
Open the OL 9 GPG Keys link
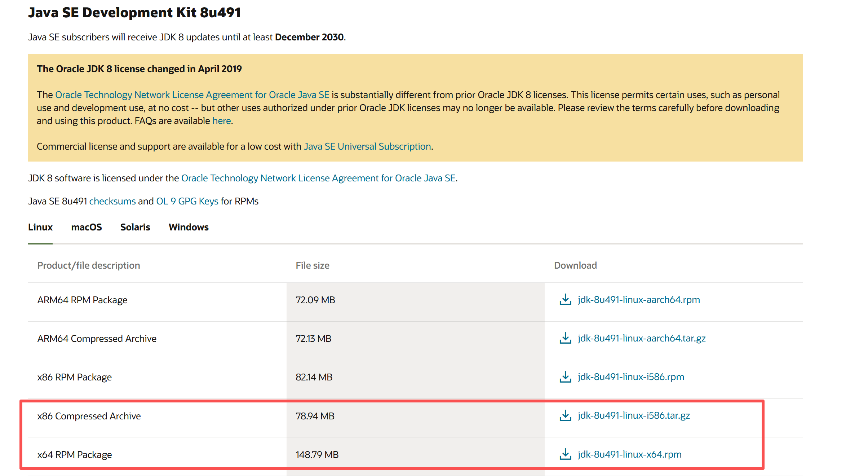point(187,201)
